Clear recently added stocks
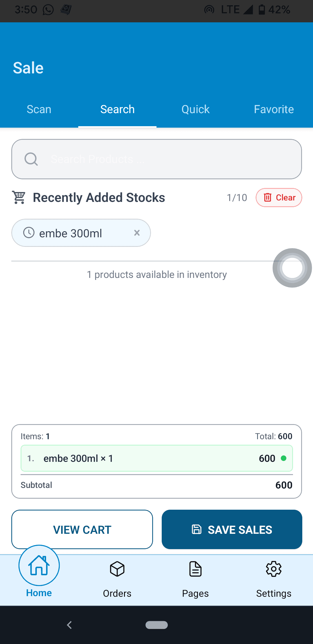Image resolution: width=313 pixels, height=644 pixels. [279, 198]
